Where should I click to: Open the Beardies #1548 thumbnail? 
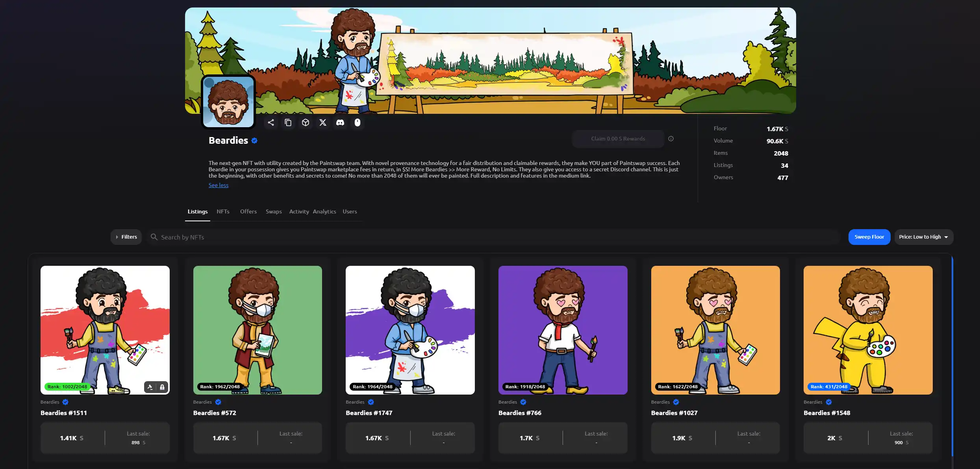(868, 330)
